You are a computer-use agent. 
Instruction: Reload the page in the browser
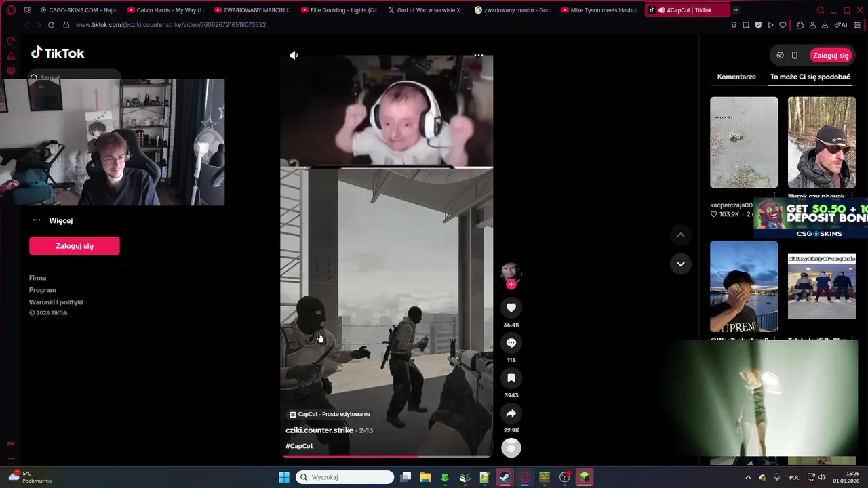click(x=51, y=25)
